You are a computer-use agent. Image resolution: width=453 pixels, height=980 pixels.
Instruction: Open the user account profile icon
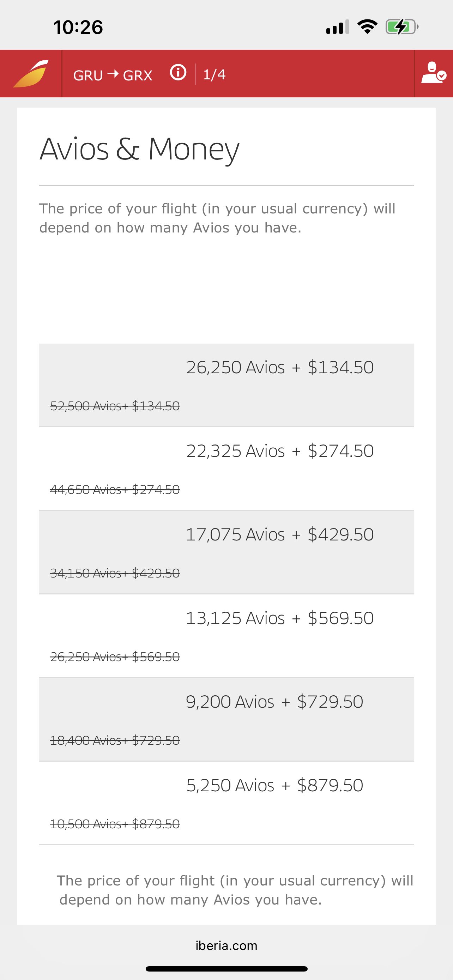(x=433, y=73)
